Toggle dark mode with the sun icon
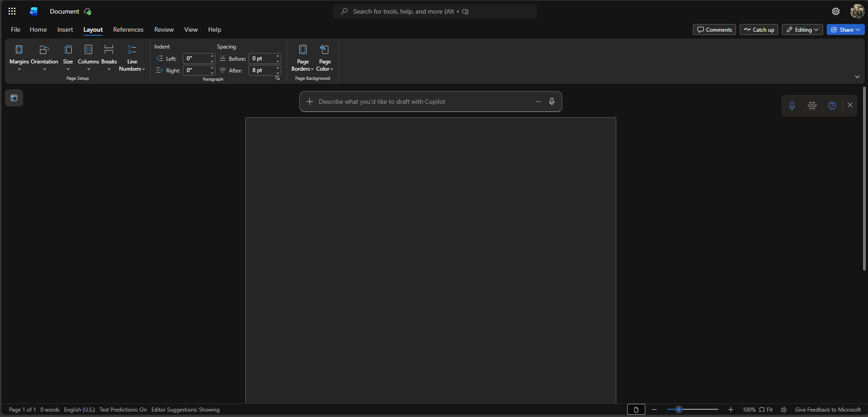This screenshot has height=417, width=868. coord(784,409)
